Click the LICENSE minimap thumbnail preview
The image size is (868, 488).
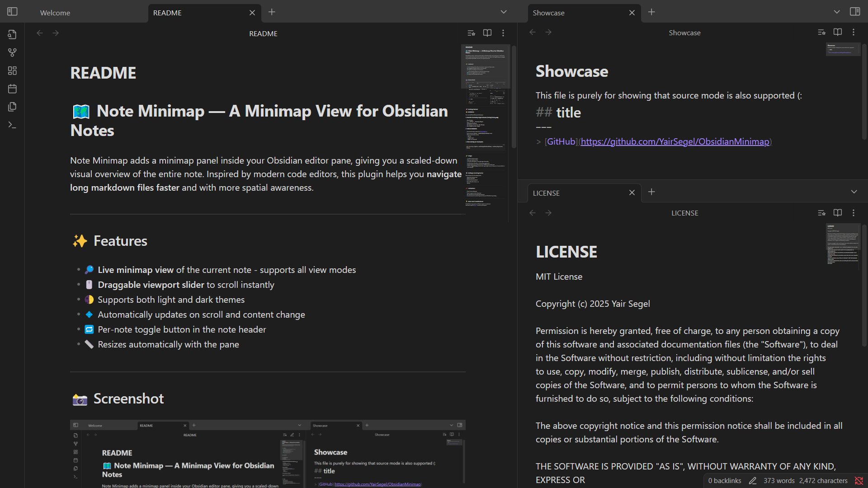pyautogui.click(x=842, y=245)
